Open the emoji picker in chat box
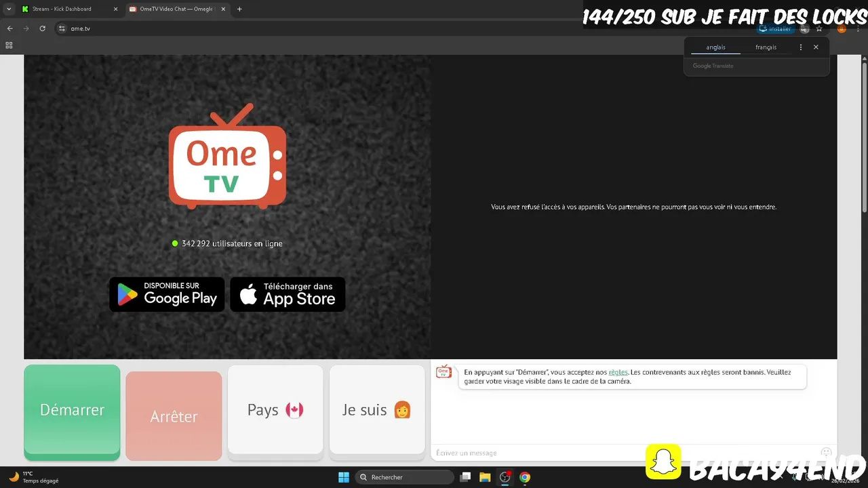The height and width of the screenshot is (488, 868). [826, 453]
